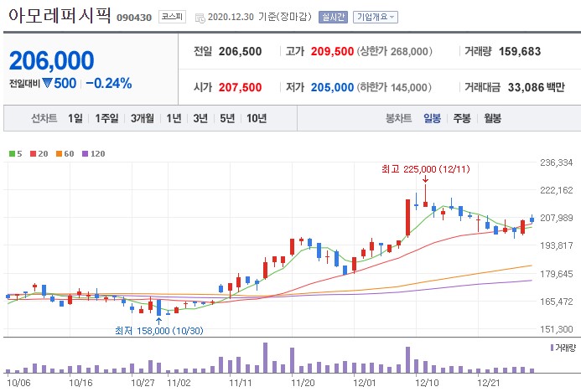Click the 거래대금 value 33,086 백만

(537, 87)
